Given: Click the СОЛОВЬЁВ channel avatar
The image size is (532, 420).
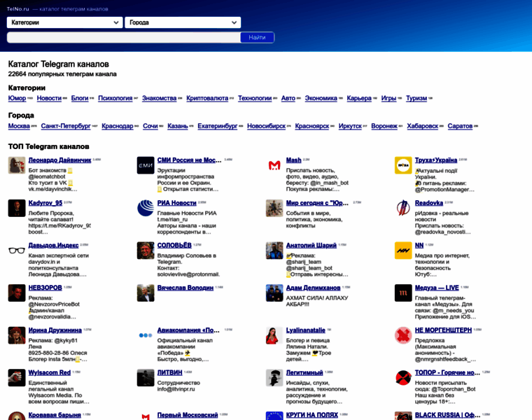Looking at the screenshot, I should click(x=146, y=251).
